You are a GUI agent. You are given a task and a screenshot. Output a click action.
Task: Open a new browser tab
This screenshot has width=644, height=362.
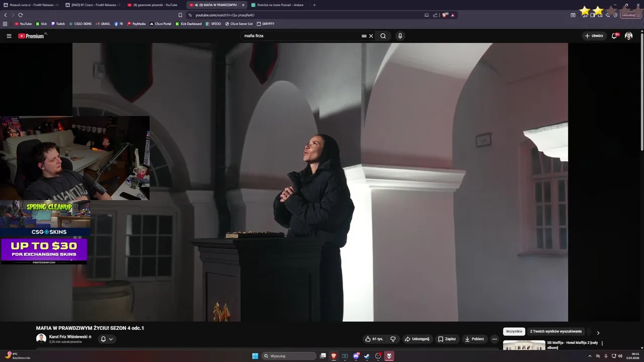pos(314,5)
